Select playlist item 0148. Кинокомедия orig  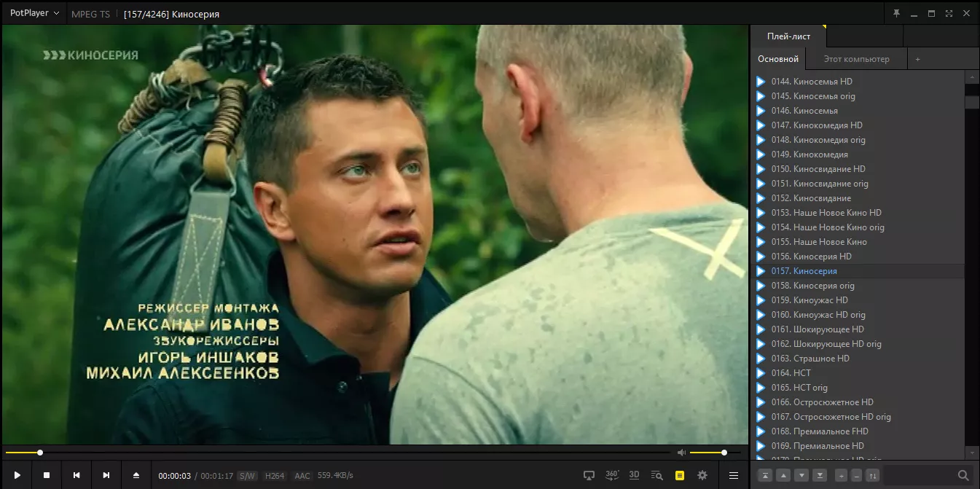[858, 140]
